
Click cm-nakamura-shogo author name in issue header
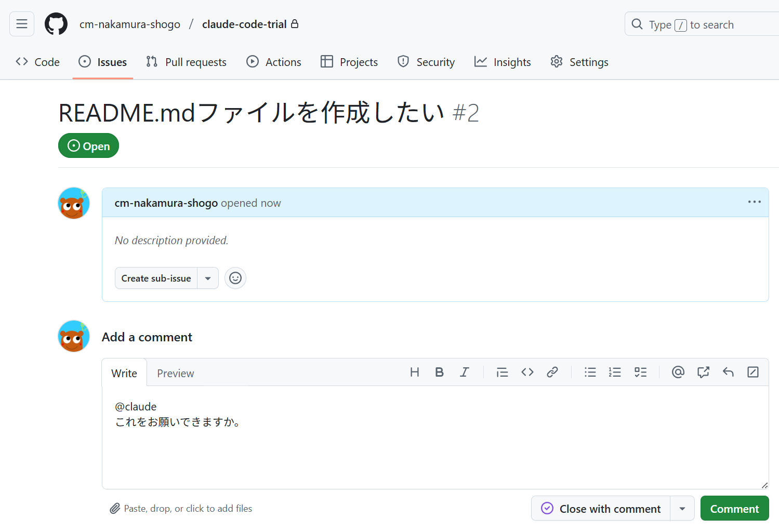(x=166, y=203)
